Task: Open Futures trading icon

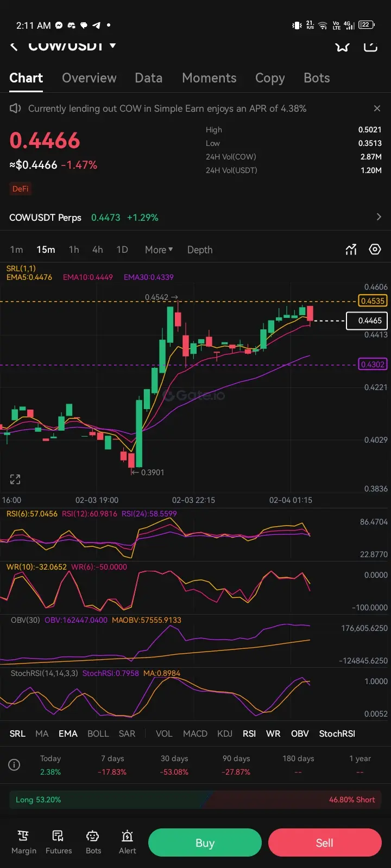Action: coord(59,843)
